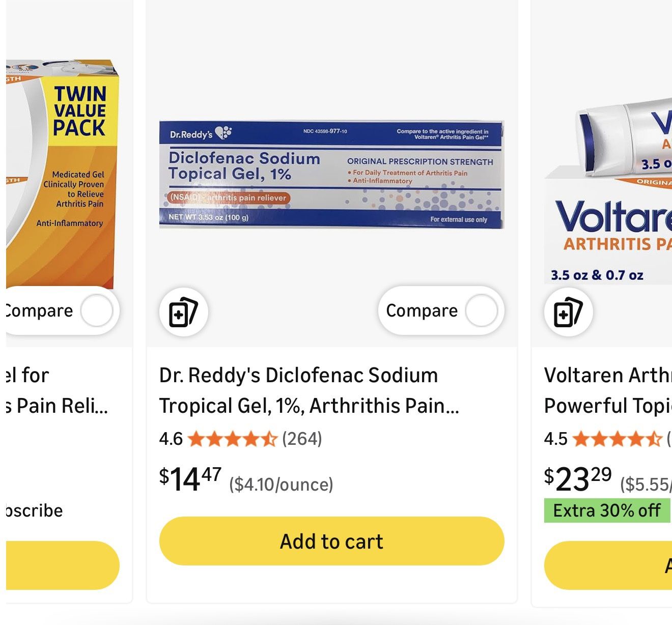Open Dr. Reddy's Diclofenac gel product image

click(331, 175)
